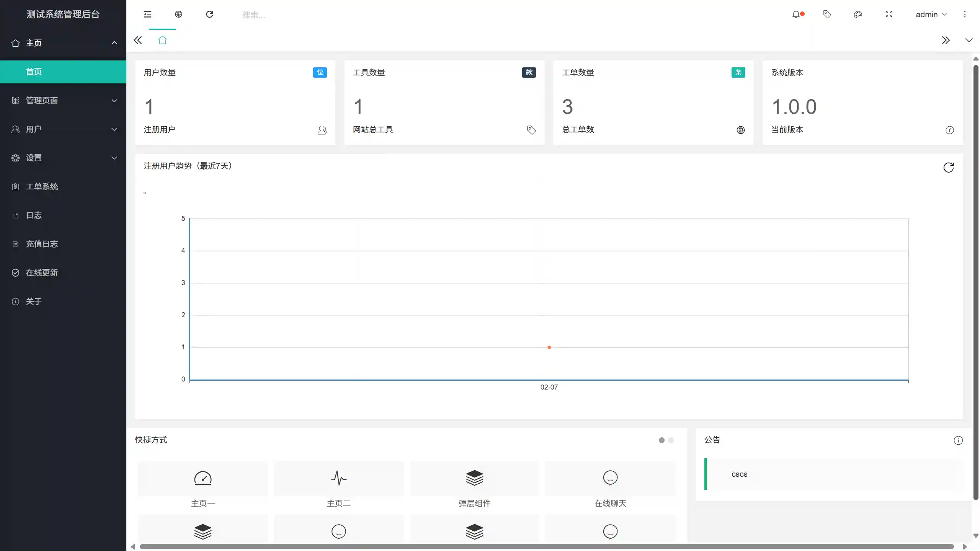Refresh the registered user trend chart
This screenshot has height=551, width=980.
948,168
